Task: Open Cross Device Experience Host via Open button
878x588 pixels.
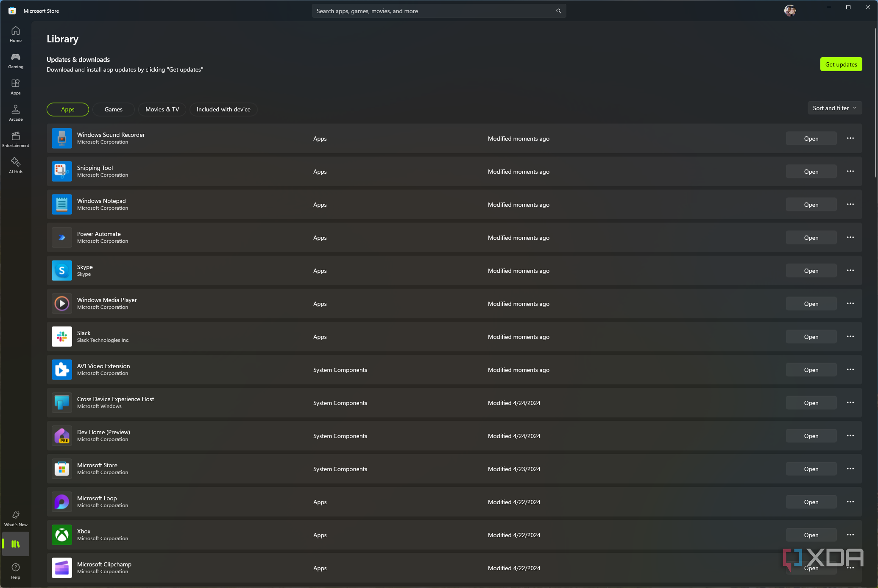Action: 811,403
